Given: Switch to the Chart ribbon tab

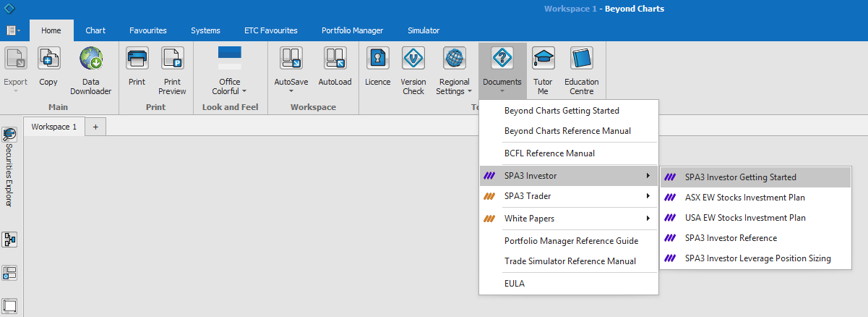Looking at the screenshot, I should [x=95, y=30].
